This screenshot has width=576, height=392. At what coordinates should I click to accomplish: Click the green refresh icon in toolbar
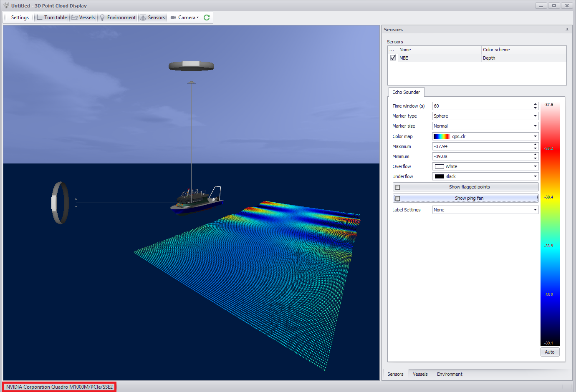point(207,18)
